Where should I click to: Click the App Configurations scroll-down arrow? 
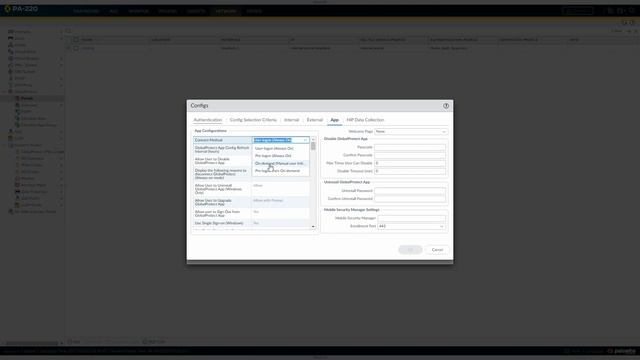(x=313, y=227)
